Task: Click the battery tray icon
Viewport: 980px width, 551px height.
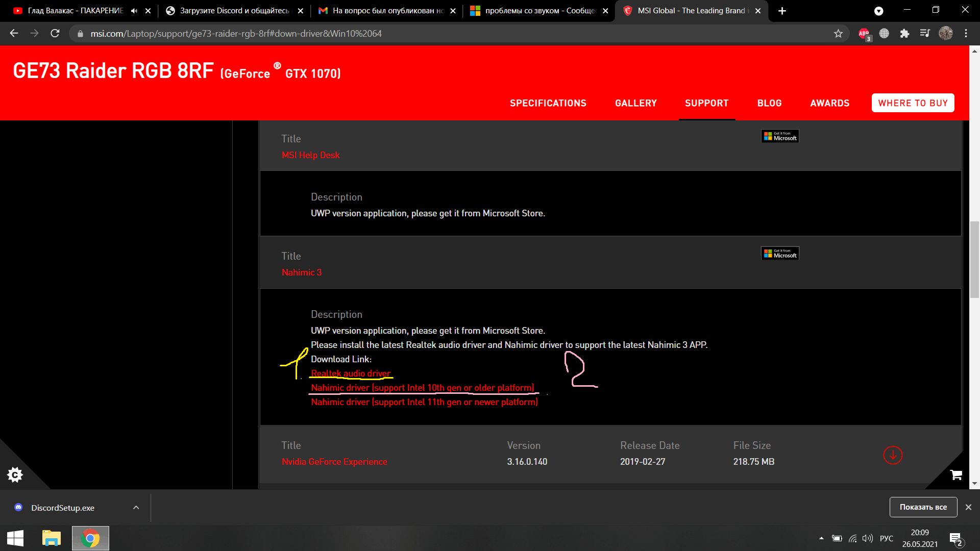Action: (837, 538)
